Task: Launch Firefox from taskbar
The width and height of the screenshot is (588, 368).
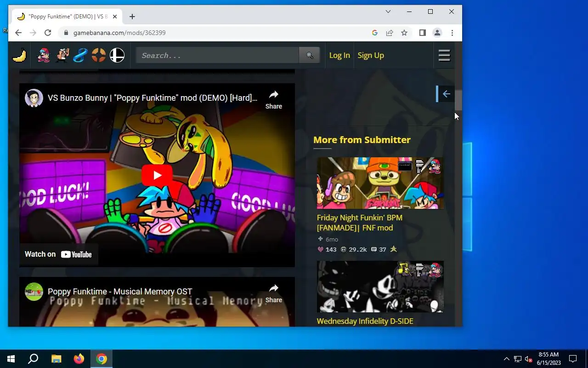Action: point(79,359)
